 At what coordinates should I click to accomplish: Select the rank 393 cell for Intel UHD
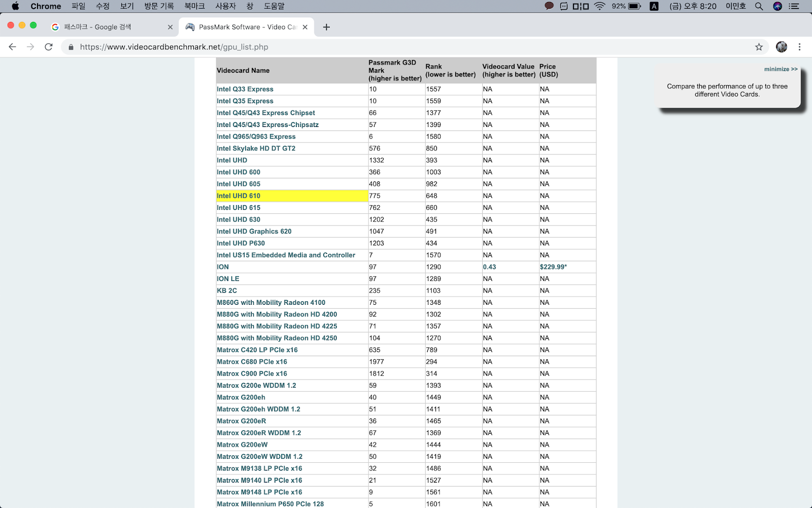pyautogui.click(x=432, y=160)
